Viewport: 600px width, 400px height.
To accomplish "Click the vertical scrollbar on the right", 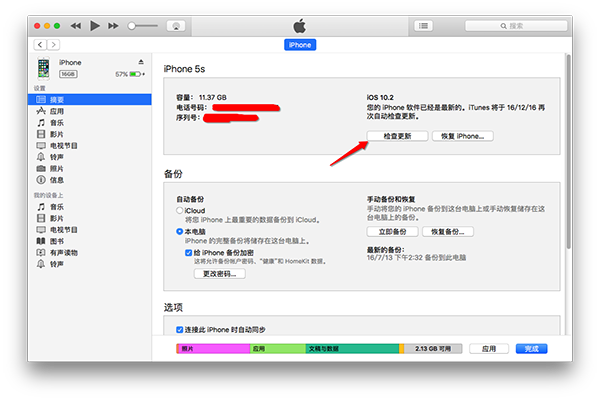I will coord(569,152).
